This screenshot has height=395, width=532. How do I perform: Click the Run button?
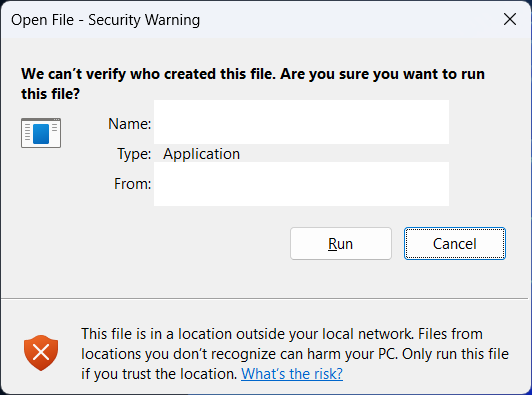[341, 244]
